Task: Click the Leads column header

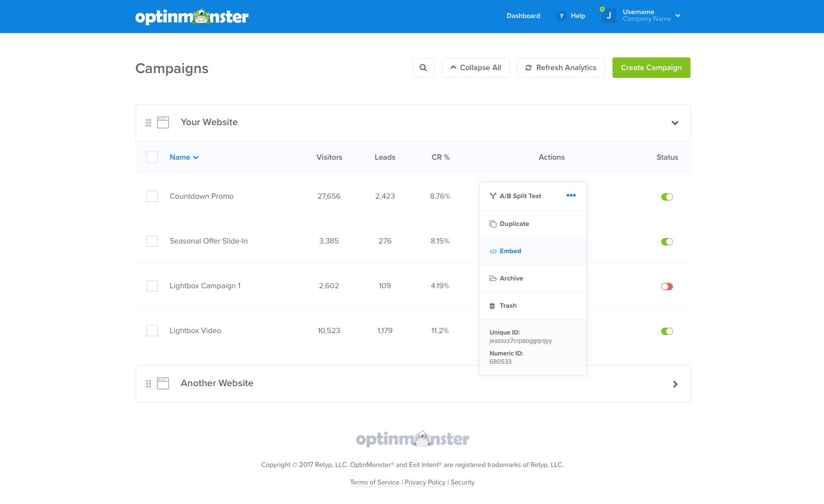Action: pyautogui.click(x=385, y=157)
